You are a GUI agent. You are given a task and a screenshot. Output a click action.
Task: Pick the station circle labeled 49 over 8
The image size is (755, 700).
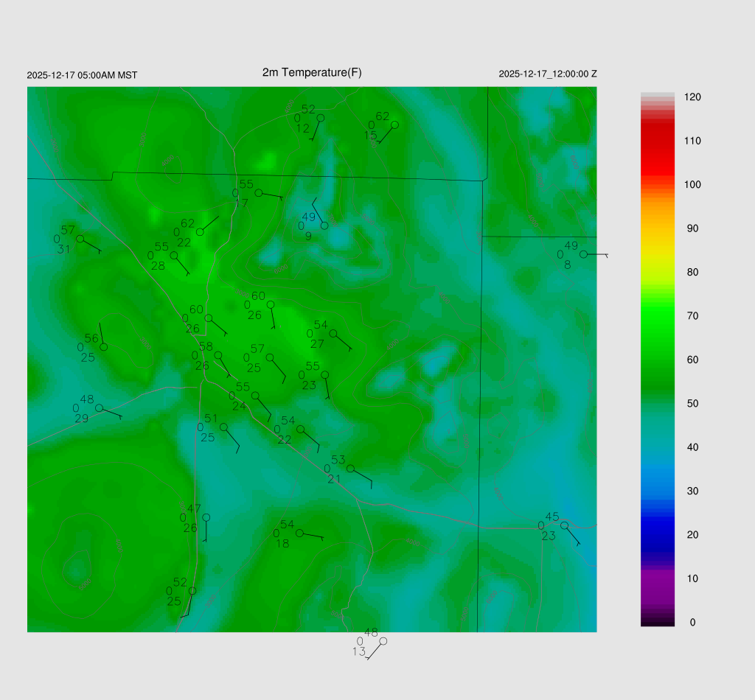pos(583,254)
